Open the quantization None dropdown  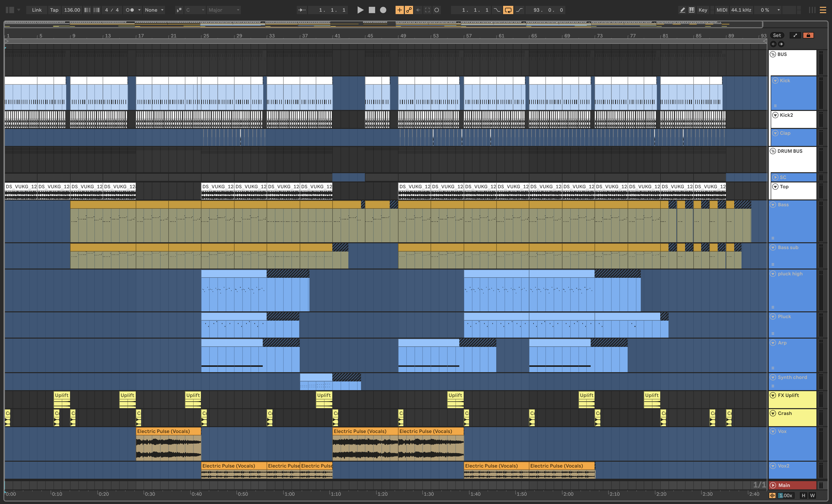[x=154, y=10]
